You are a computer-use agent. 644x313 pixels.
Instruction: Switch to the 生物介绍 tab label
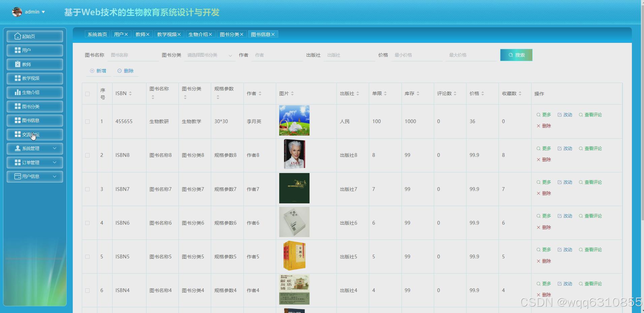pyautogui.click(x=198, y=34)
